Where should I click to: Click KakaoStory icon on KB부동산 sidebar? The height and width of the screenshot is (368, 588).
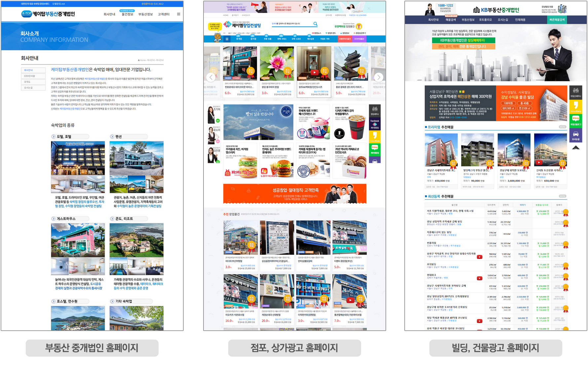click(575, 106)
